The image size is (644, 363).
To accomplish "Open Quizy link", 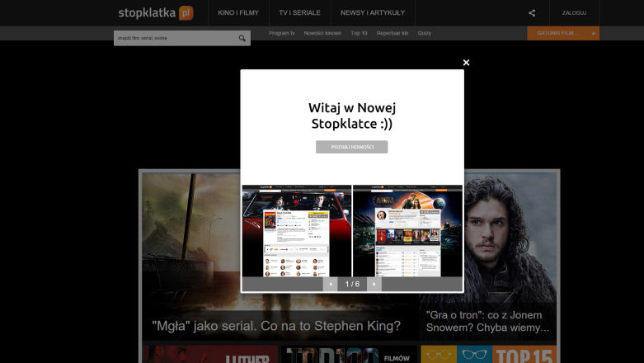I will coord(425,33).
